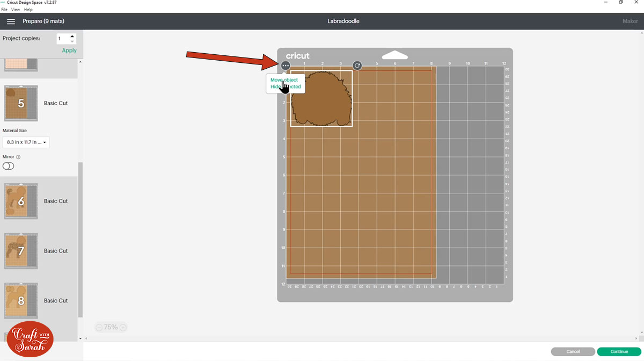Click the Maker machine label

pos(630,21)
